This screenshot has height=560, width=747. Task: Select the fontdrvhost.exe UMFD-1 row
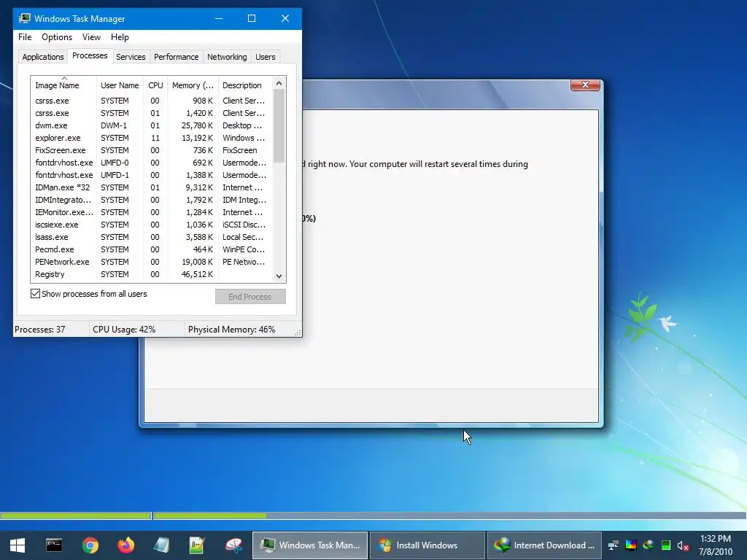152,175
